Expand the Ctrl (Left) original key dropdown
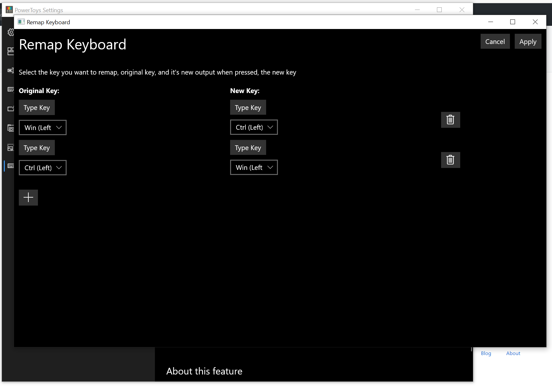552x392 pixels. click(42, 167)
